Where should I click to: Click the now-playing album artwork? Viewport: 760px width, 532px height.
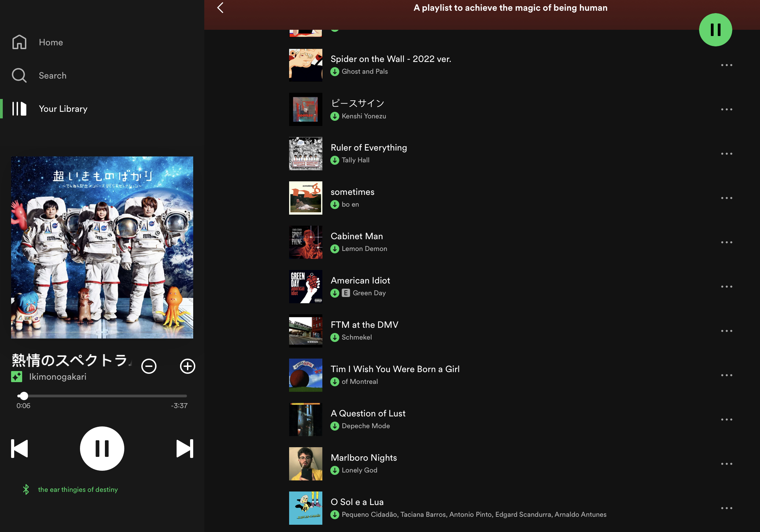[102, 247]
